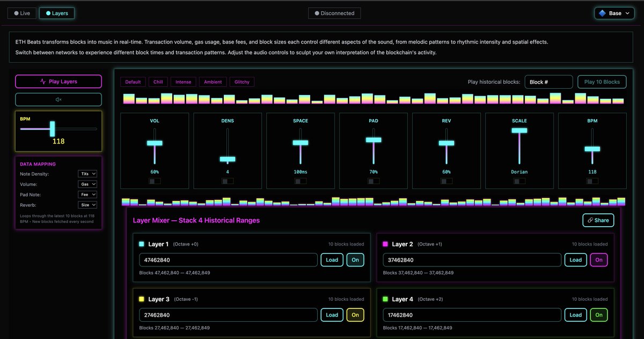Toggle the switch under the DENS slider
This screenshot has height=339, width=644.
[228, 182]
